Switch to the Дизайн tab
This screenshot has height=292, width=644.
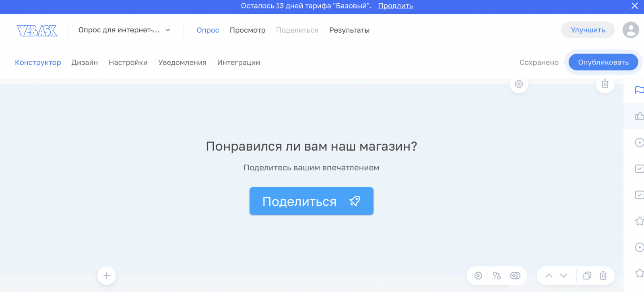point(85,62)
